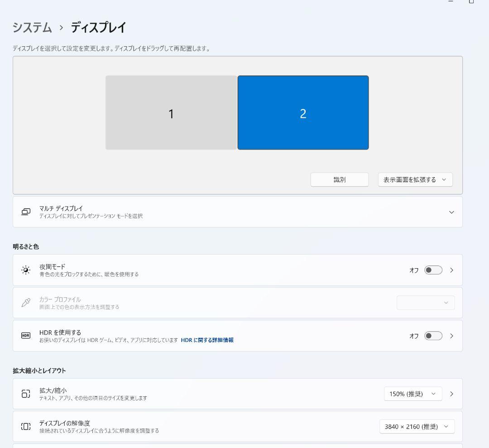The width and height of the screenshot is (489, 448).
Task: Open the 表示画面を拡張する dropdown
Action: coord(415,179)
